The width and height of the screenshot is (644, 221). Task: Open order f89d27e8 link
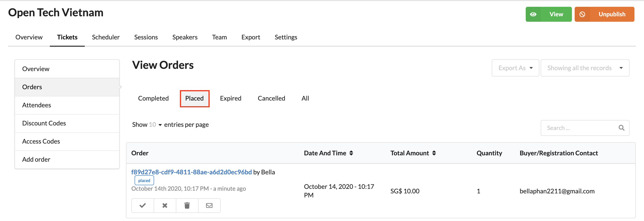click(191, 172)
